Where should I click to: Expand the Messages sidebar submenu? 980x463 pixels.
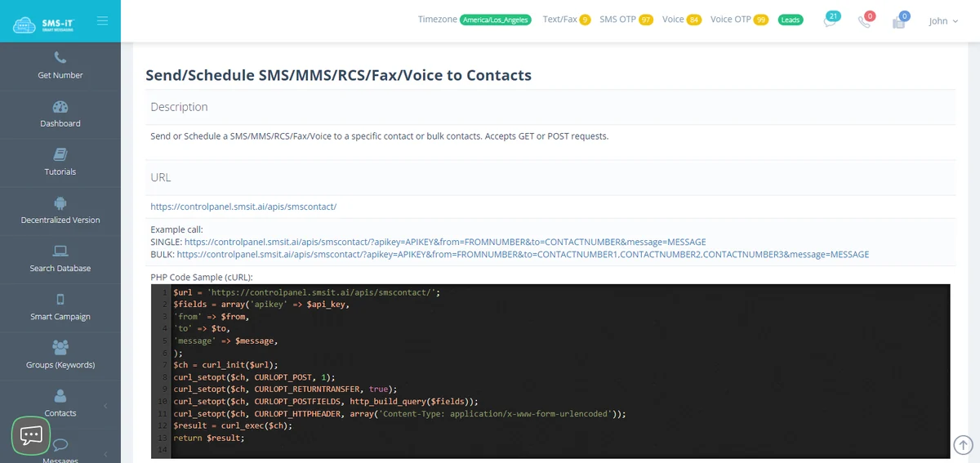tap(60, 449)
